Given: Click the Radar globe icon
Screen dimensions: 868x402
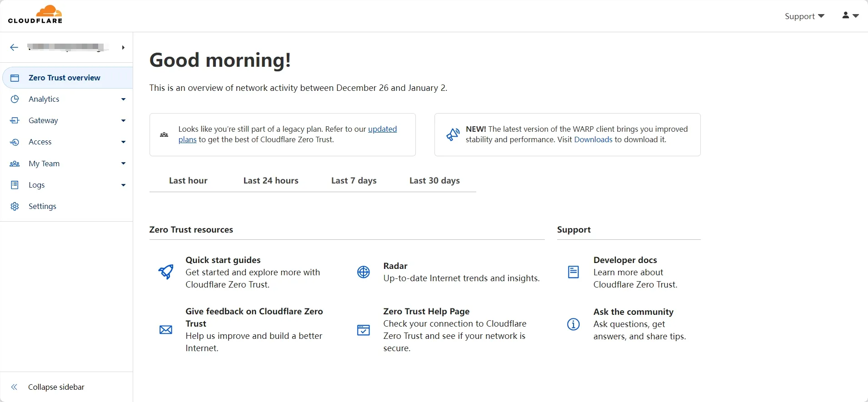Looking at the screenshot, I should (364, 272).
